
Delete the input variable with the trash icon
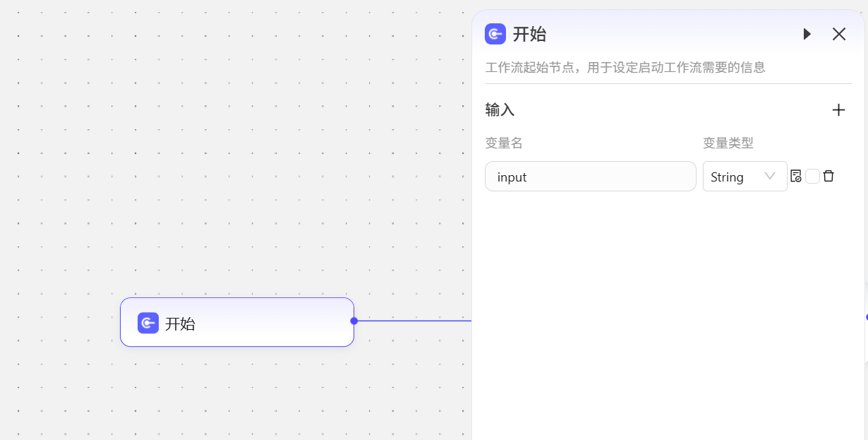coord(828,176)
